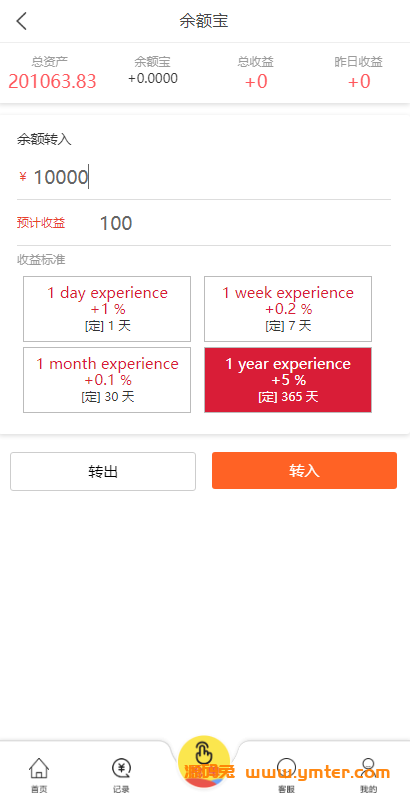
Task: Select the 1 year experience plan
Action: [x=288, y=380]
